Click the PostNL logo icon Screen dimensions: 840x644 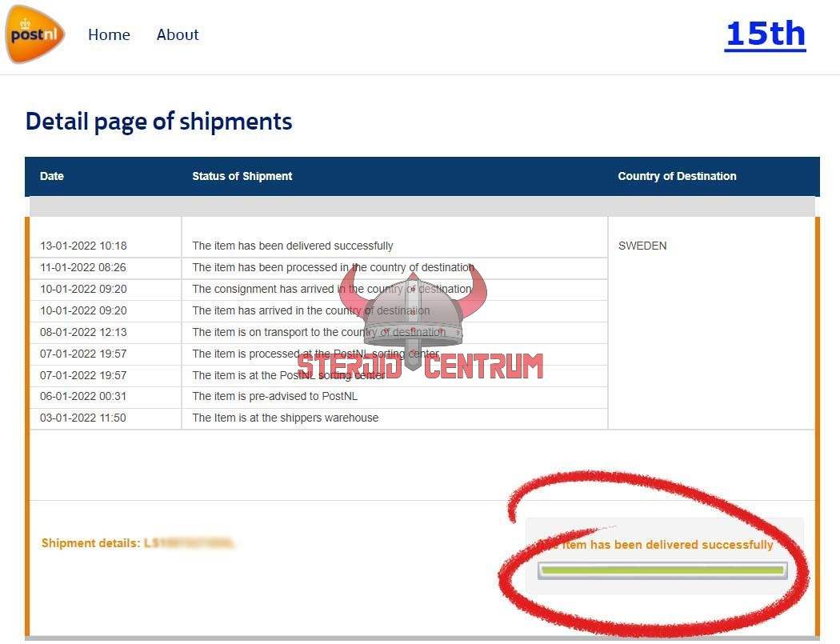tap(34, 34)
